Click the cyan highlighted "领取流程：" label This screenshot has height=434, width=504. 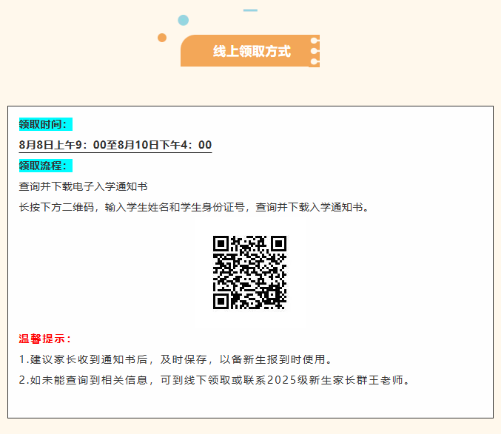45,166
